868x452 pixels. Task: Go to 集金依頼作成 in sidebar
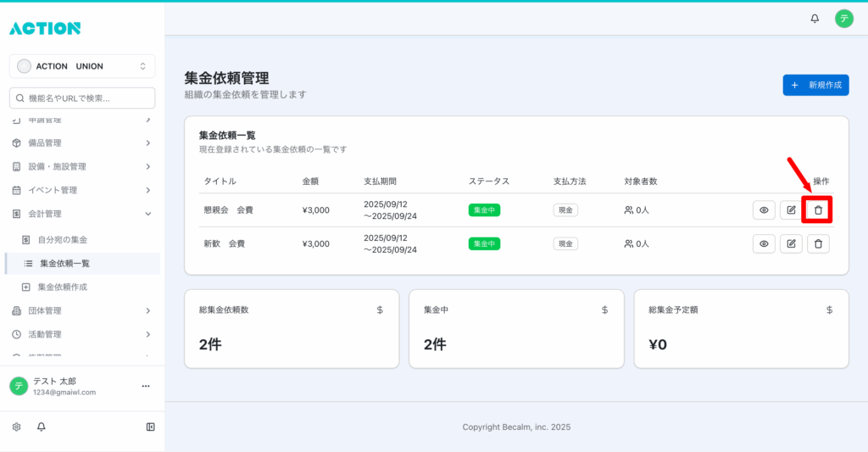coord(62,287)
